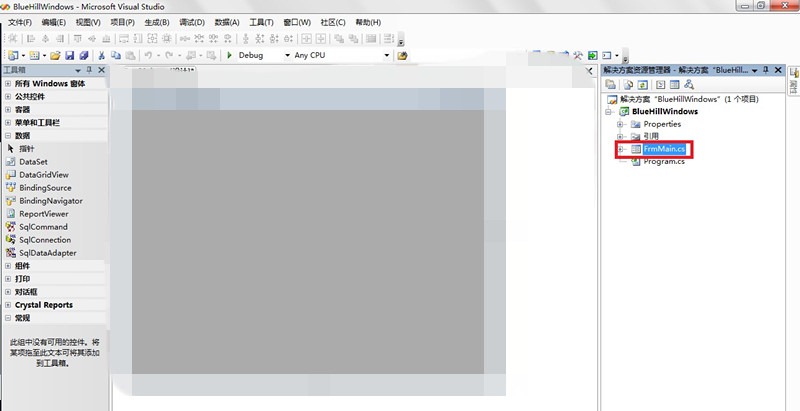Open the 窗口(W) menu
This screenshot has width=800, height=411.
(x=297, y=22)
